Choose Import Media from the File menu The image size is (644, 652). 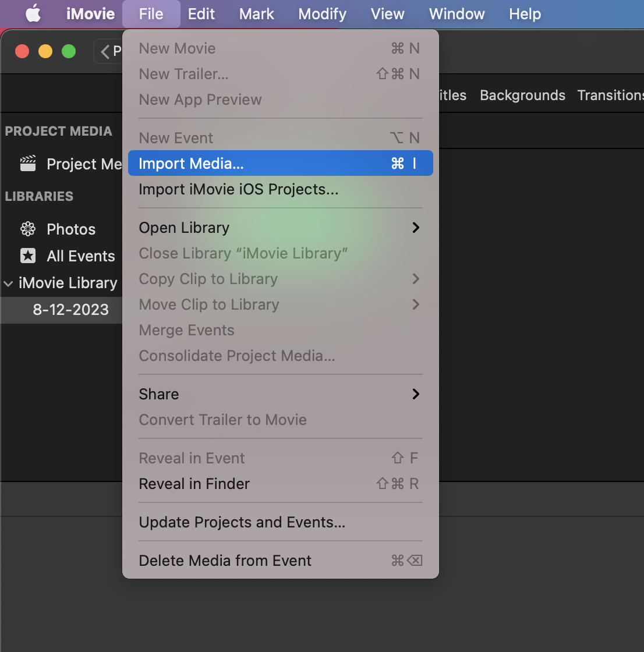[192, 163]
